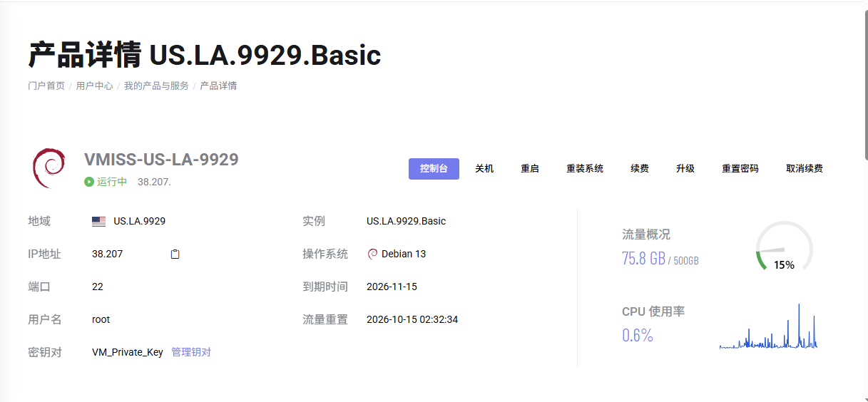This screenshot has height=402, width=868.
Task: Click the traffic usage gauge showing 15%
Action: click(784, 247)
